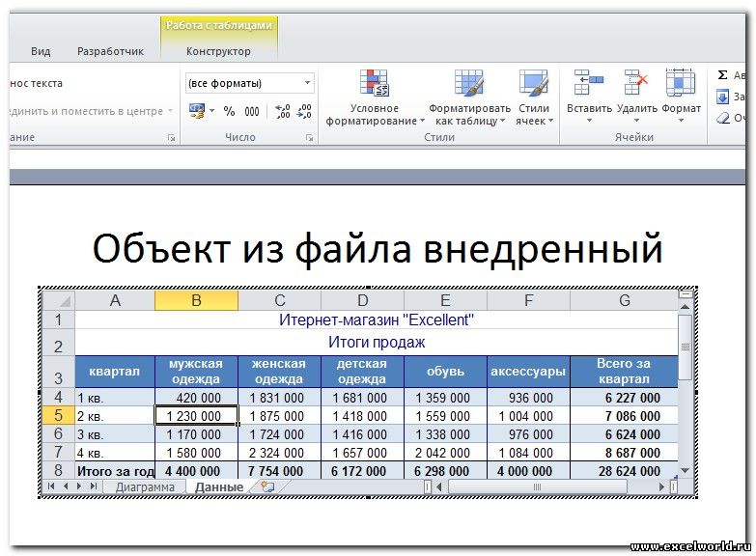Decrease decimal places
Image resolution: width=756 pixels, height=556 pixels.
click(x=304, y=111)
